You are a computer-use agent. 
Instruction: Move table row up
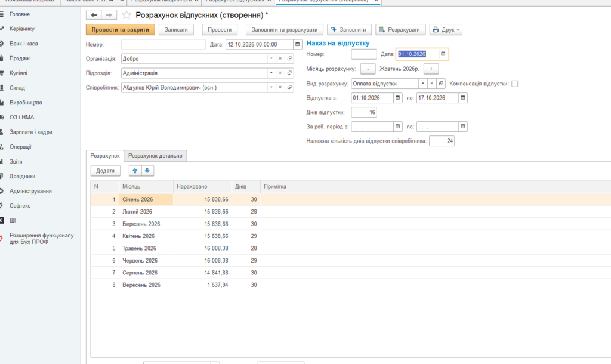click(x=135, y=171)
